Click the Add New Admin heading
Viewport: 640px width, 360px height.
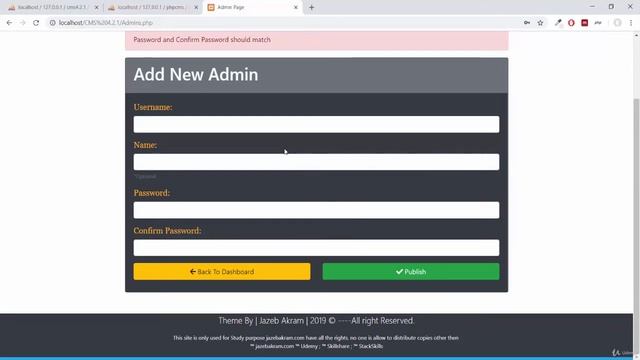tap(196, 75)
